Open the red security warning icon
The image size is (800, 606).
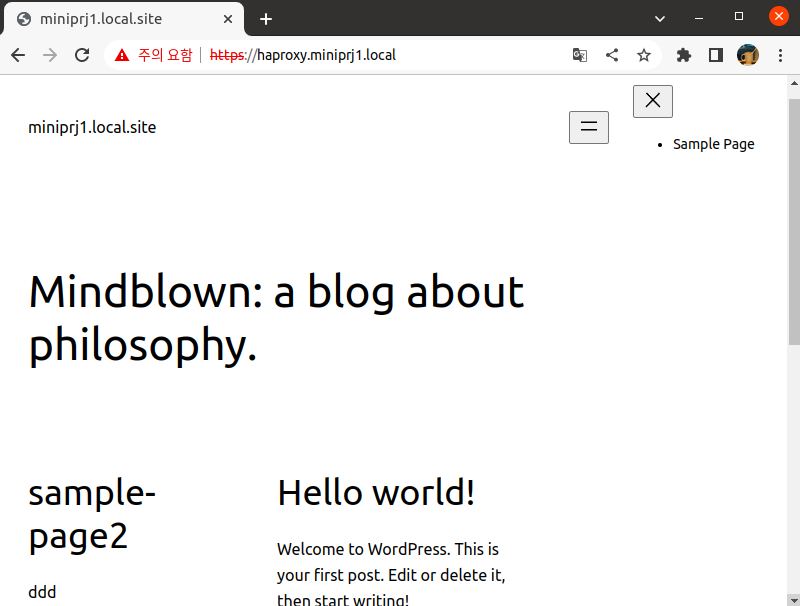[x=122, y=55]
